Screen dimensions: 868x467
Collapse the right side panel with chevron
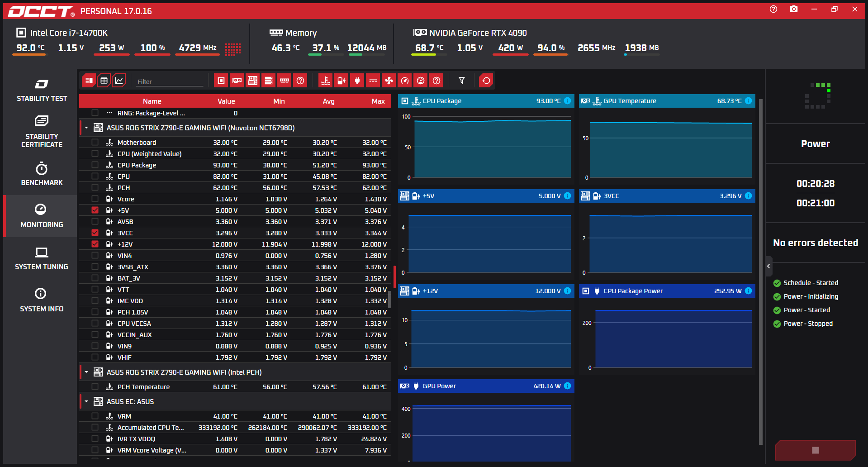[x=768, y=266]
